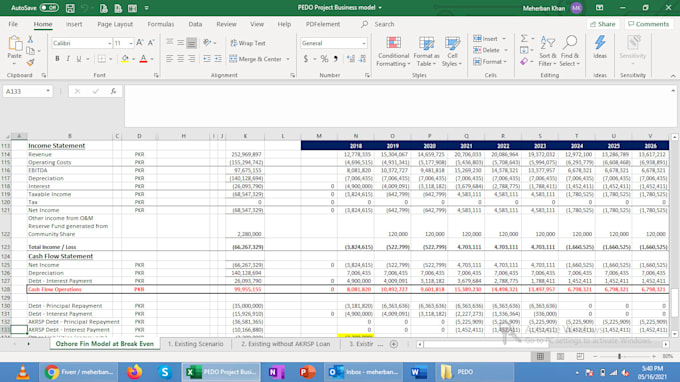Select bottom vertical alignment
The image size is (680, 382).
[191, 42]
